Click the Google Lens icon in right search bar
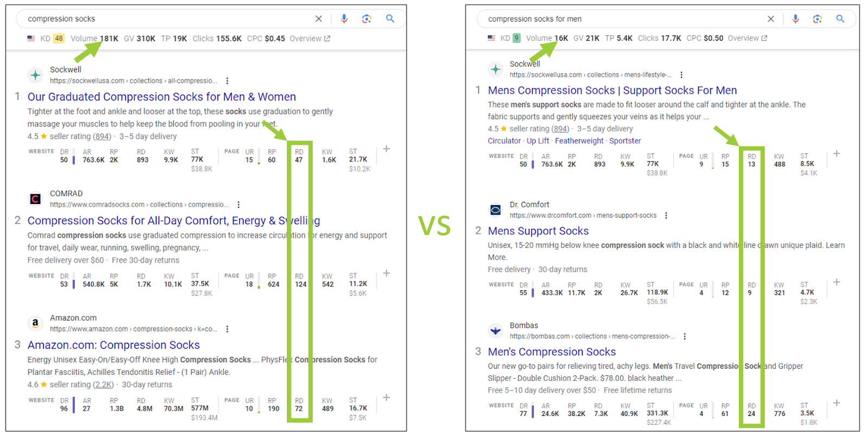868x435 pixels. [817, 19]
